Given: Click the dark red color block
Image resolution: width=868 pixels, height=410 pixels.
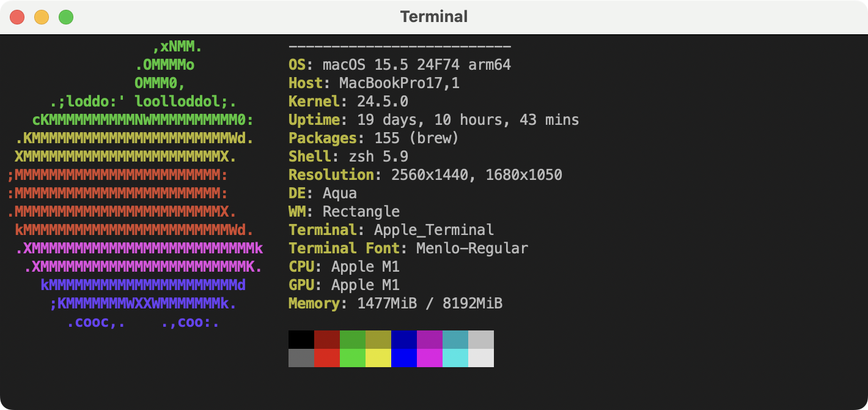Looking at the screenshot, I should 327,340.
